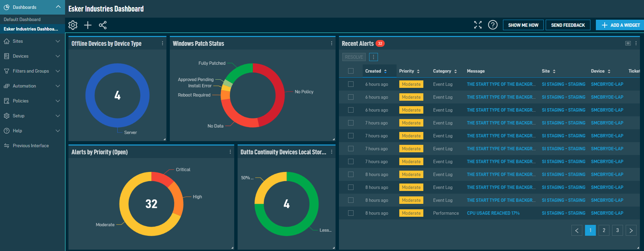Click the Automation icon in sidebar
The width and height of the screenshot is (644, 251).
tap(6, 86)
